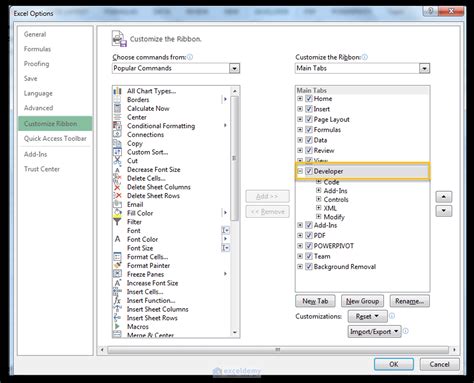Click the Increase Font Size icon

117,283
